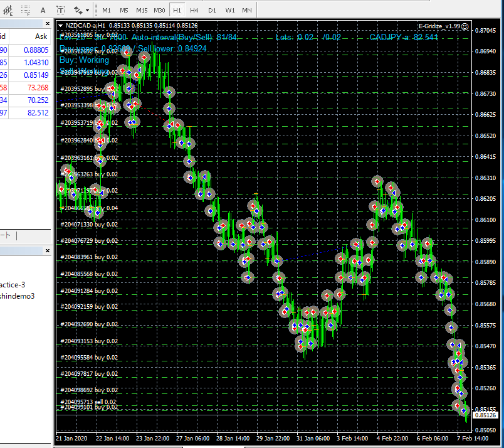This screenshot has width=504, height=448.
Task: Switch chart to M5 timeframe
Action: tap(123, 10)
